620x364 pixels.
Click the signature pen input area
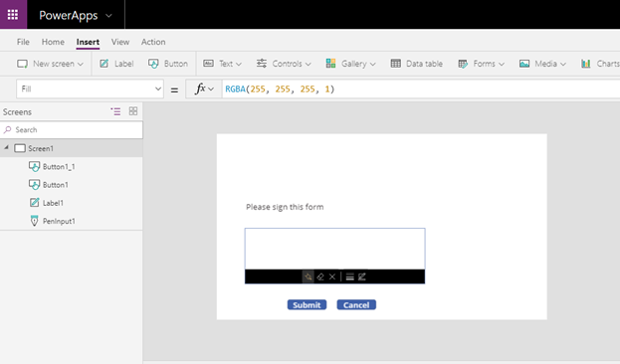click(x=335, y=249)
